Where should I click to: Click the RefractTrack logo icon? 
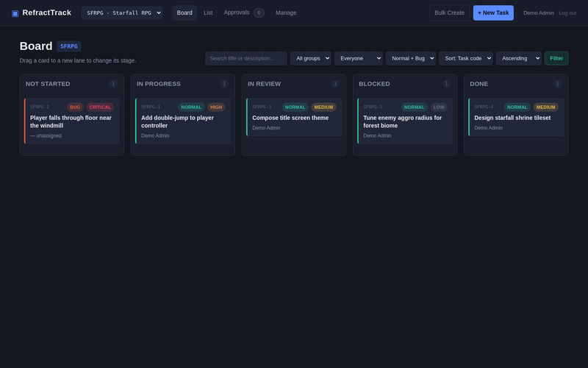coord(15,13)
